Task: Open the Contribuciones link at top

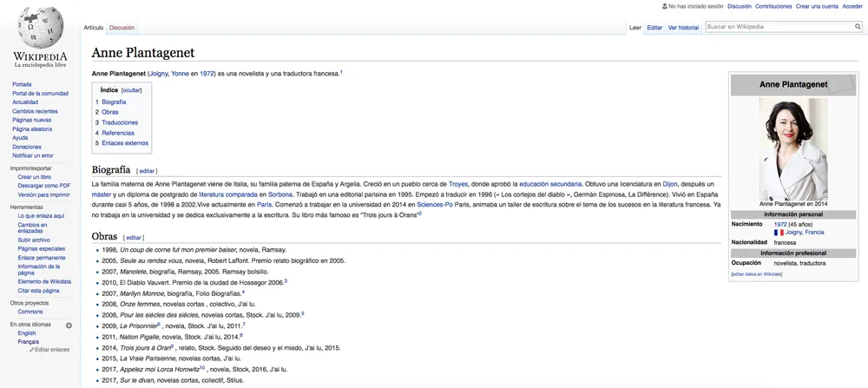Action: coord(773,7)
